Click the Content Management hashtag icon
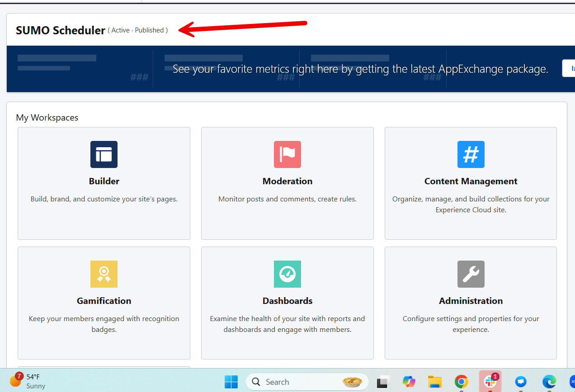 [471, 154]
